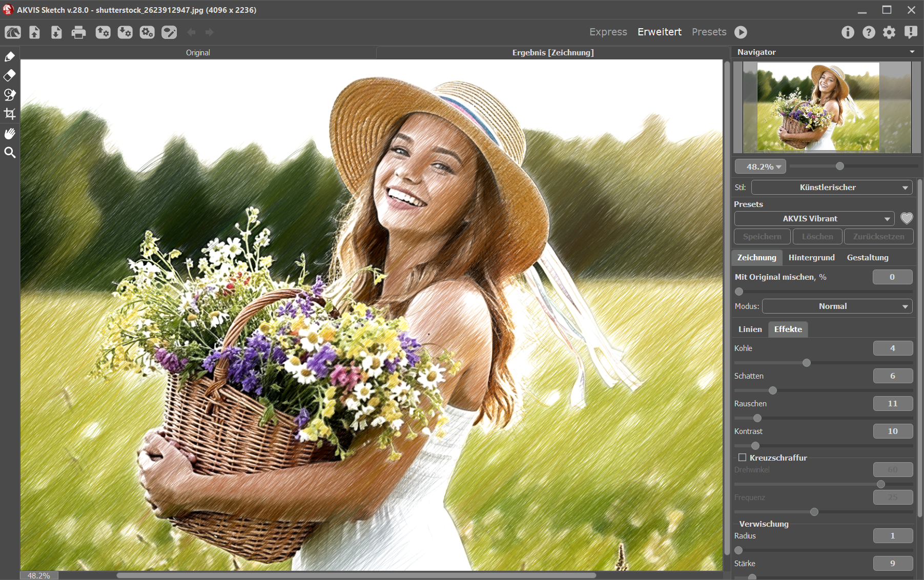The image size is (924, 580).
Task: Switch to Express mode
Action: tap(608, 32)
